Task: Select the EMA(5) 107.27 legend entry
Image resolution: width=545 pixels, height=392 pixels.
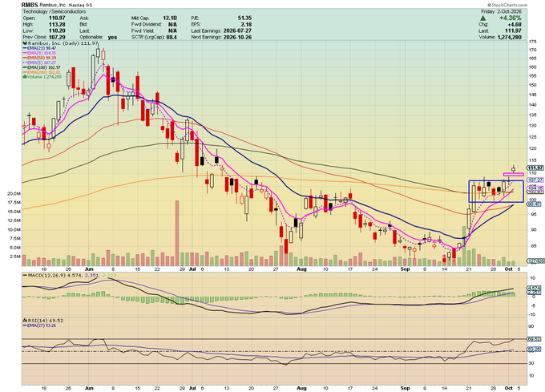Action: click(39, 63)
